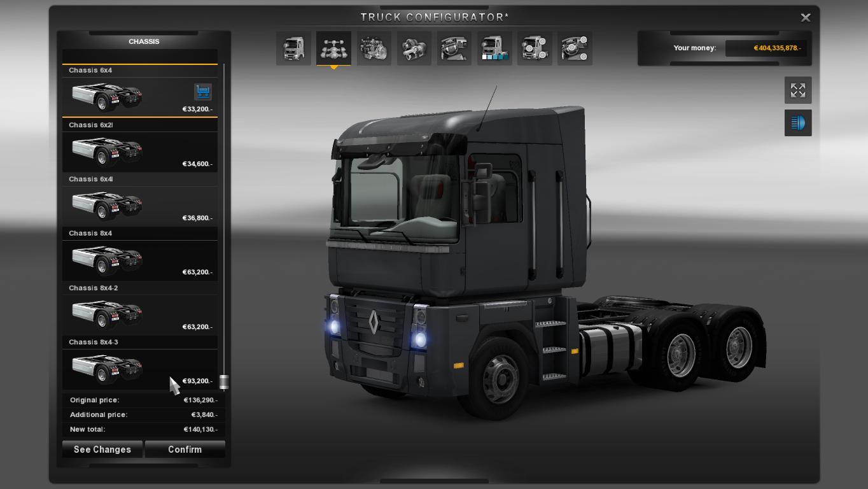Image resolution: width=868 pixels, height=489 pixels.
Task: Open the paint color category icon
Action: pyautogui.click(x=494, y=48)
